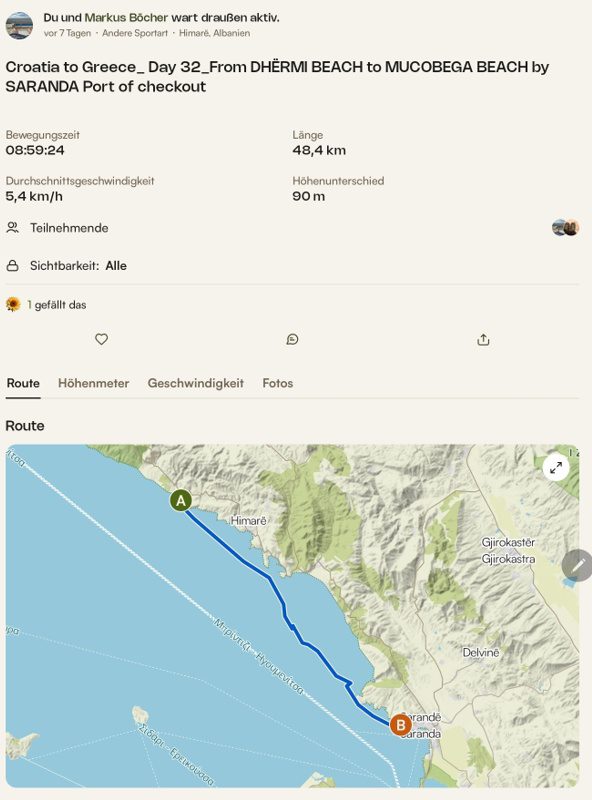Open Markus Böcher profile link
Screen dimensions: 592x800
(126, 17)
